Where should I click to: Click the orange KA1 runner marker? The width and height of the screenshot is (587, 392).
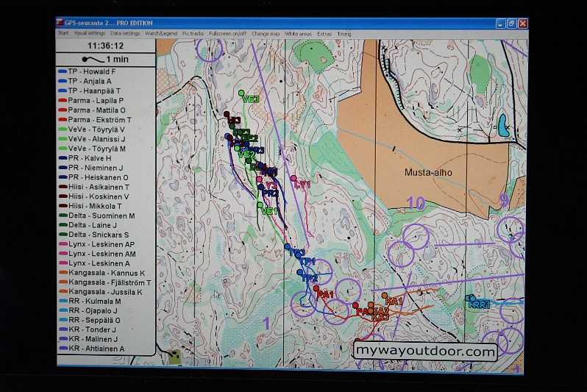click(384, 296)
